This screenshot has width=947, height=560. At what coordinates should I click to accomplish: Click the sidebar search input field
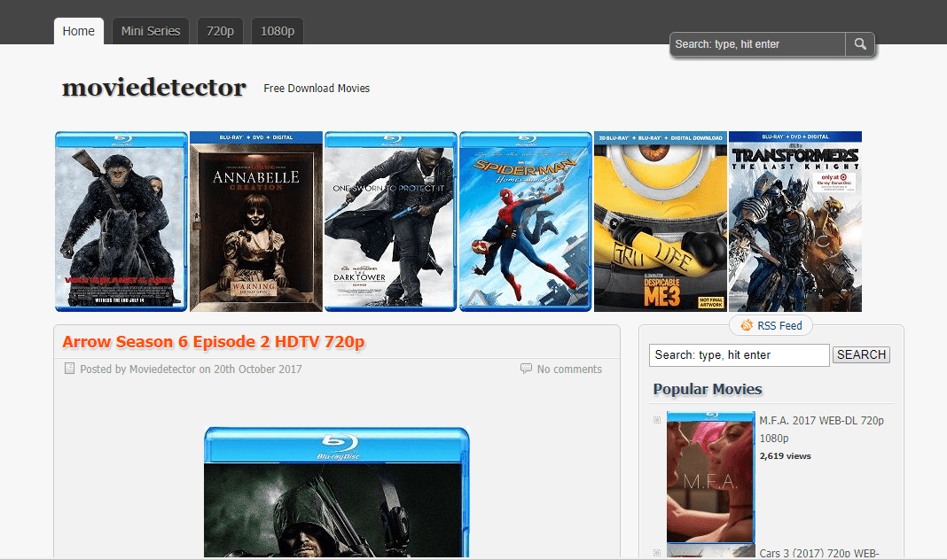point(740,354)
